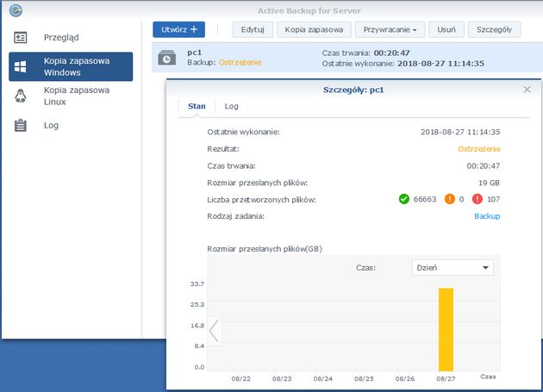Viewport: 543px width, 392px height.
Task: Select the Windows logo sidebar icon
Action: click(21, 66)
